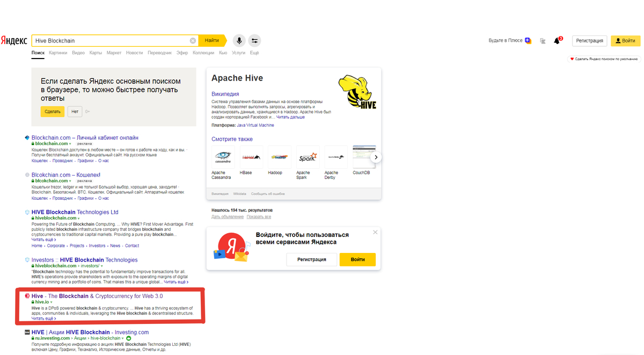
Task: Click favicon of Investors :: HIVE Blockchain result
Action: pos(27,260)
